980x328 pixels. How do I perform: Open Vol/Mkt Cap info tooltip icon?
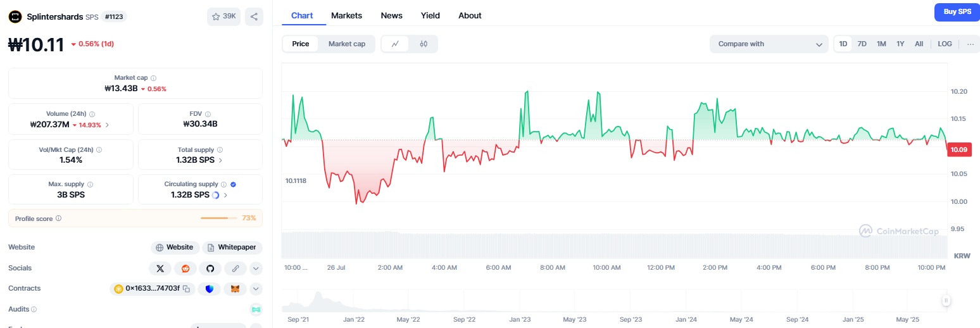[99, 150]
